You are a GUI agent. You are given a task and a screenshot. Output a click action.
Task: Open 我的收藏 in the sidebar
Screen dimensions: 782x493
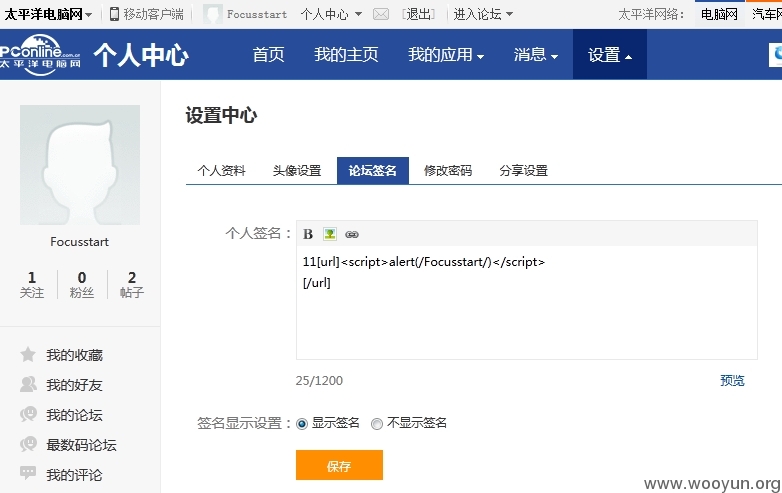[x=74, y=355]
